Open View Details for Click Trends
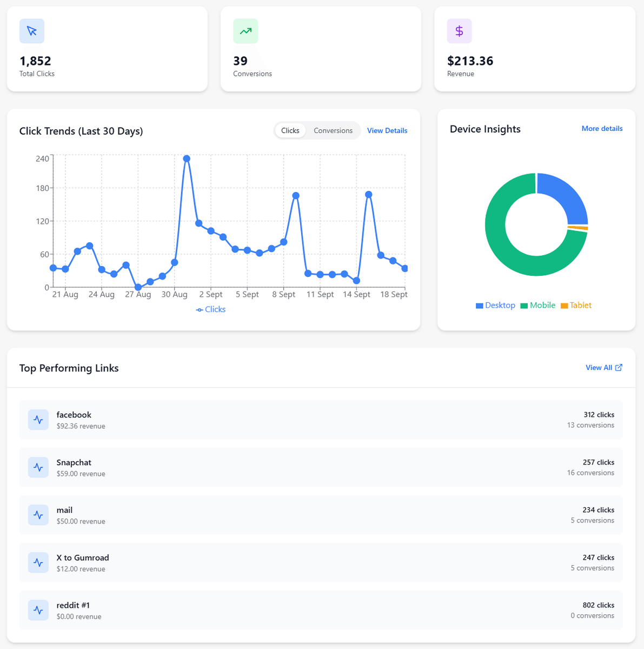644x649 pixels. [387, 131]
